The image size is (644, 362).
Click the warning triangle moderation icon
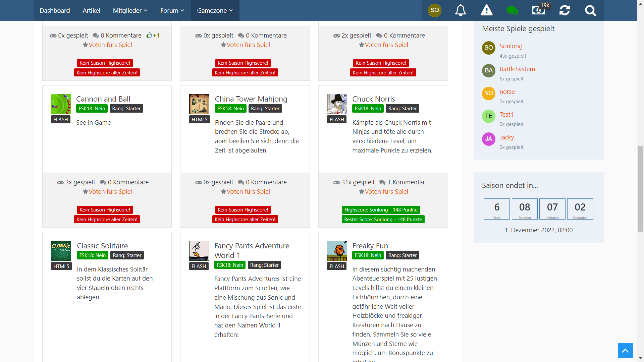coord(486,10)
